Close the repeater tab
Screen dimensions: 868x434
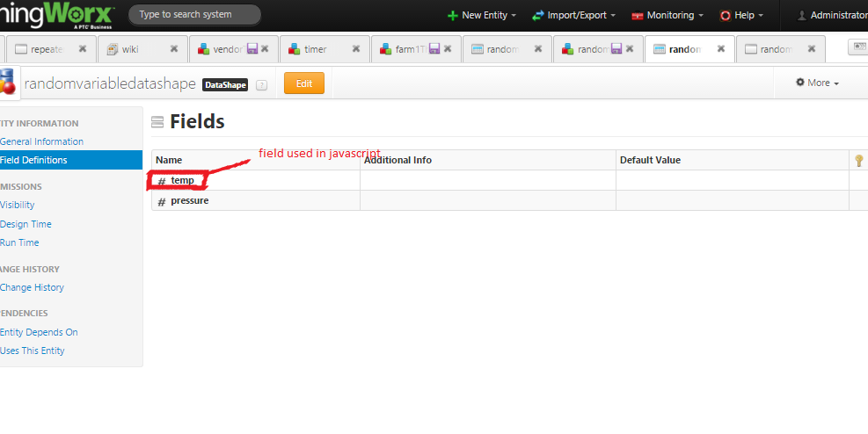click(83, 48)
